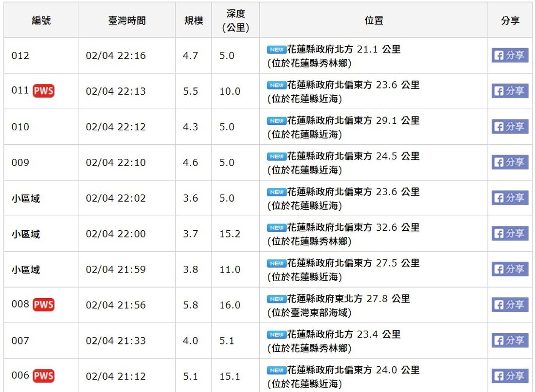Click the 臺灣時間 column header
The width and height of the screenshot is (535, 392).
point(126,20)
